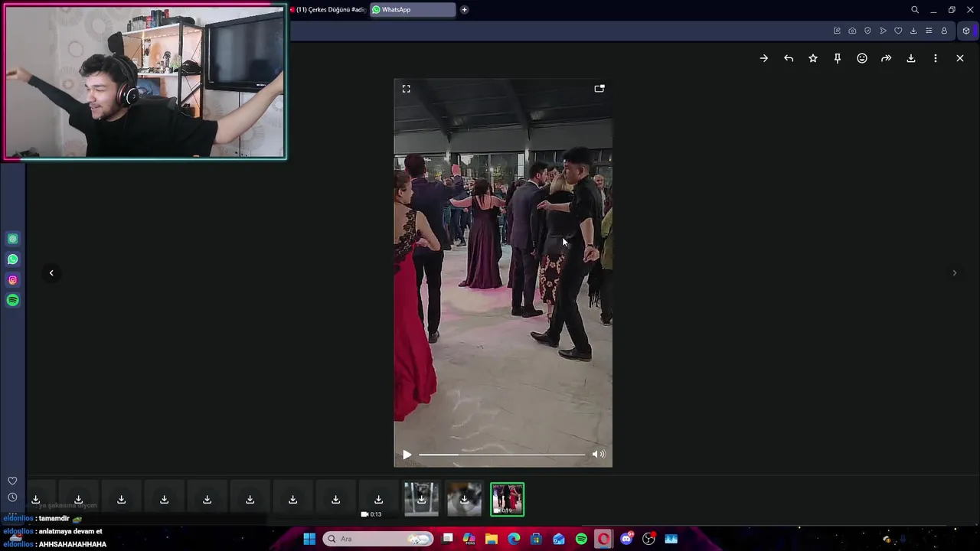Open Opera My Flow send icon

click(x=883, y=31)
